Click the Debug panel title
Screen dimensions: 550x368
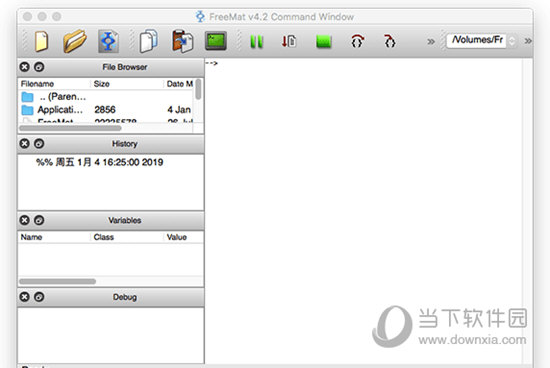coord(125,297)
